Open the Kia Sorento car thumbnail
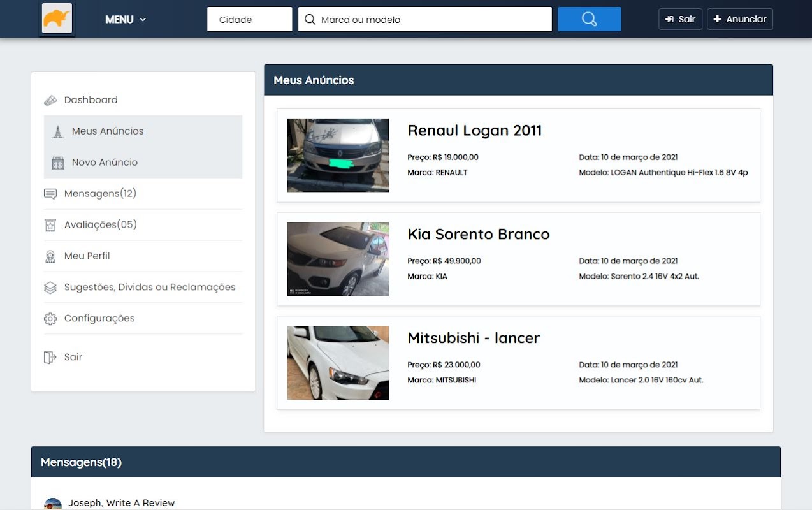Viewport: 812px width, 510px height. [x=338, y=259]
